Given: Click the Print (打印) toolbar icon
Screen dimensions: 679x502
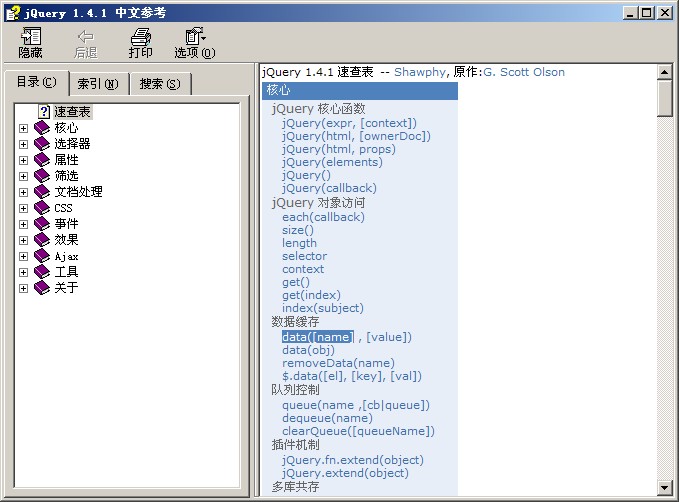Looking at the screenshot, I should point(141,43).
